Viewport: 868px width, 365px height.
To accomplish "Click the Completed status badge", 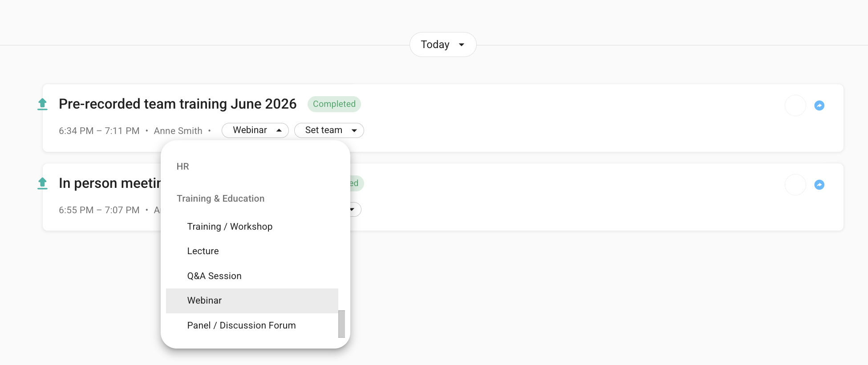I will point(334,104).
